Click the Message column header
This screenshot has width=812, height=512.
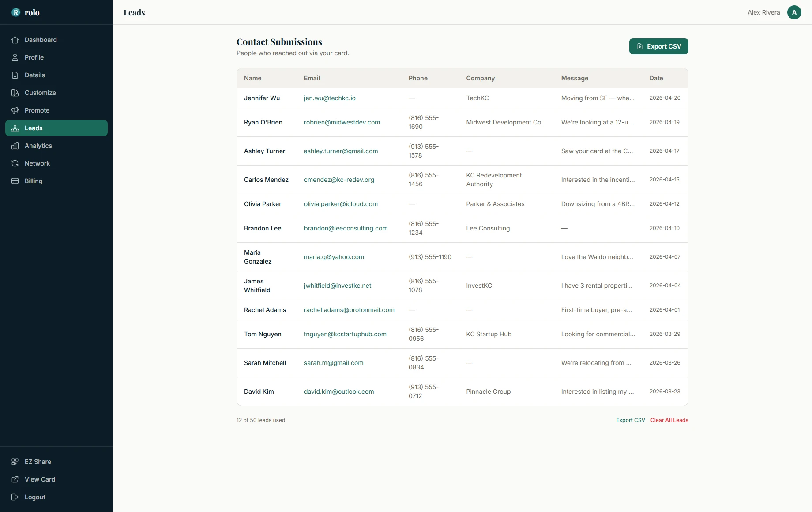575,78
